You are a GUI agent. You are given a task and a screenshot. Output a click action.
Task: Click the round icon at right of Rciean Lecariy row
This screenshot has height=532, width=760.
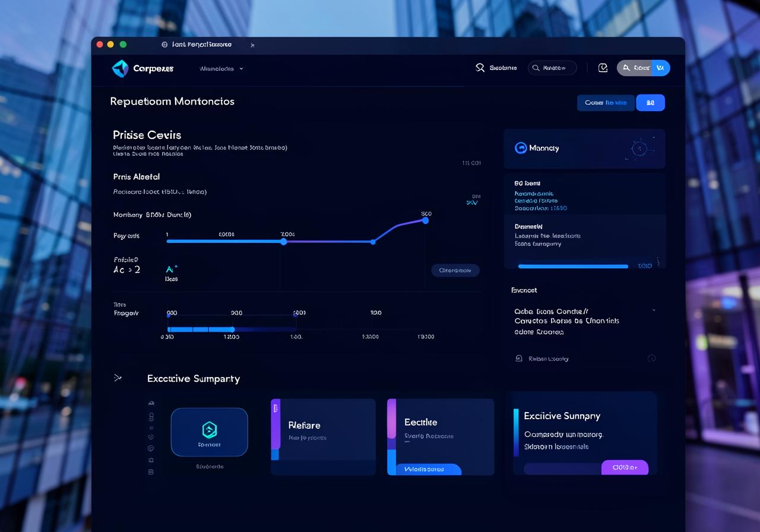651,358
